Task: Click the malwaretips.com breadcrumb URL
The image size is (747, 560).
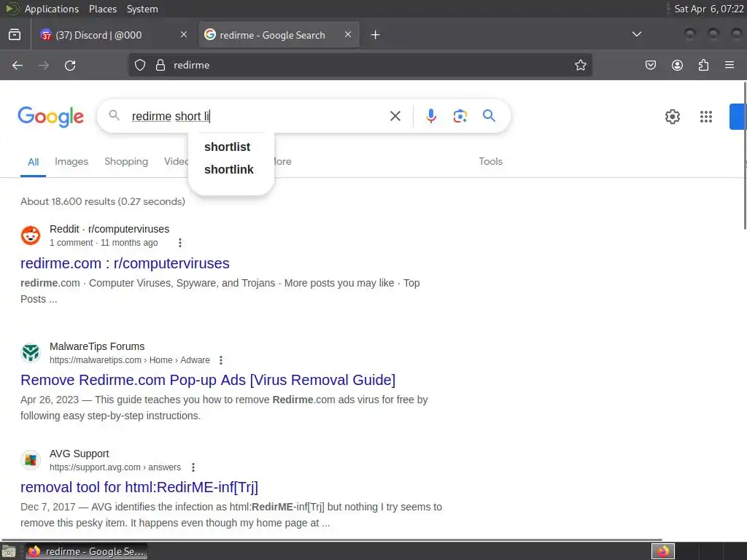Action: pos(130,360)
